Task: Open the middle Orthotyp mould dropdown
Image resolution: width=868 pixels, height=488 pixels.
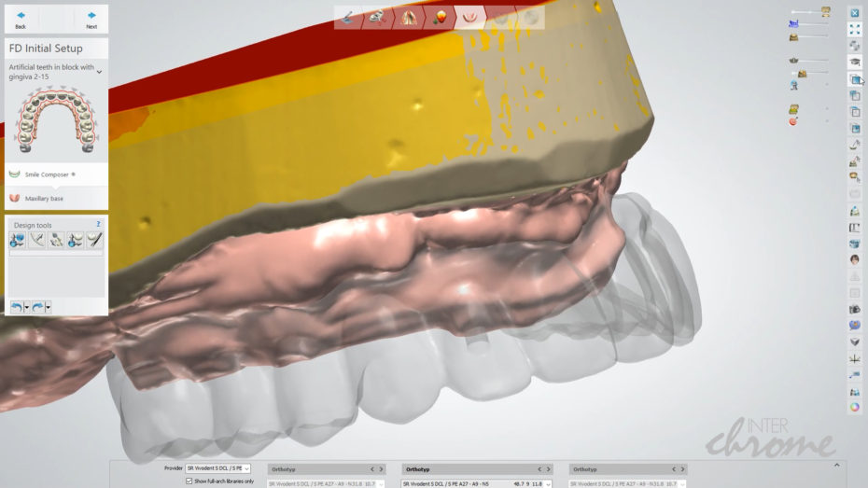Action: [548, 484]
